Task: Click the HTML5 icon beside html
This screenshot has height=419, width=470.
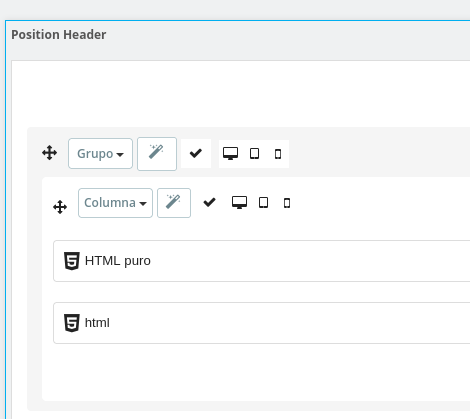Action: (72, 323)
